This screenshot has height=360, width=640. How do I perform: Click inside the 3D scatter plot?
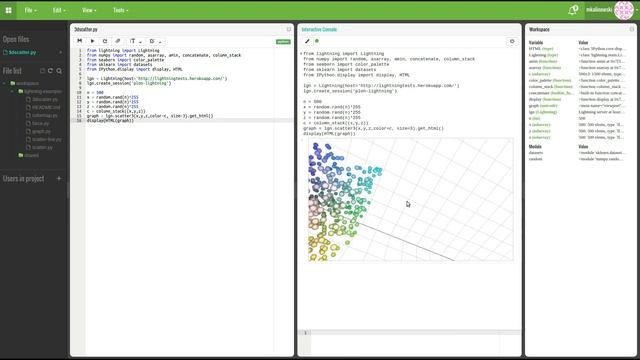pyautogui.click(x=411, y=200)
